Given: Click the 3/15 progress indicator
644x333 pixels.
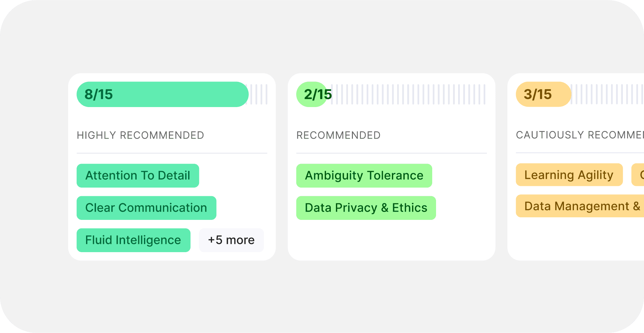Looking at the screenshot, I should pyautogui.click(x=543, y=94).
